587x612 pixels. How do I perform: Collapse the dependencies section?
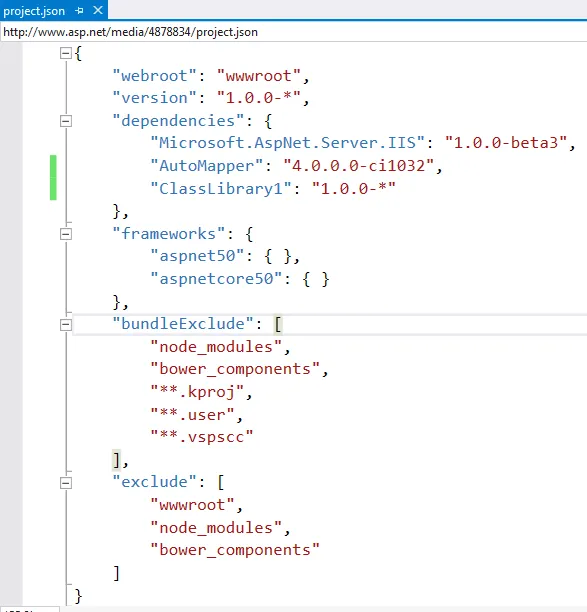click(66, 121)
